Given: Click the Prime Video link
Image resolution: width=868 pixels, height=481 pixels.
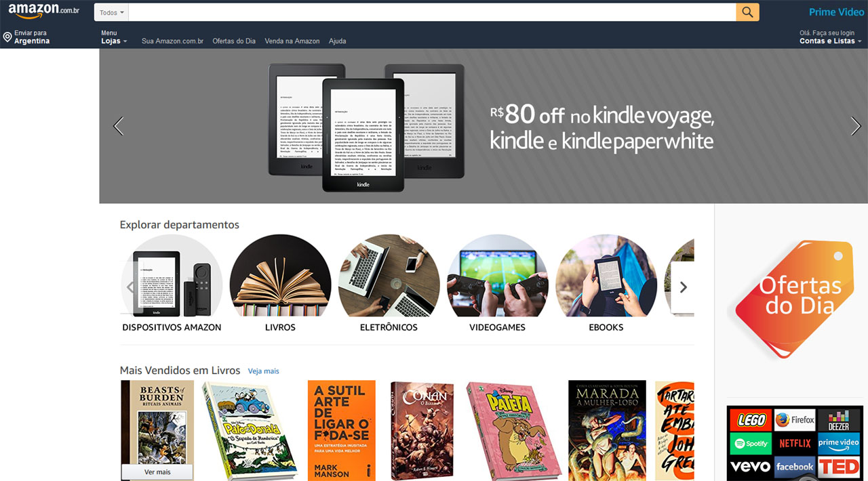Looking at the screenshot, I should [x=837, y=12].
